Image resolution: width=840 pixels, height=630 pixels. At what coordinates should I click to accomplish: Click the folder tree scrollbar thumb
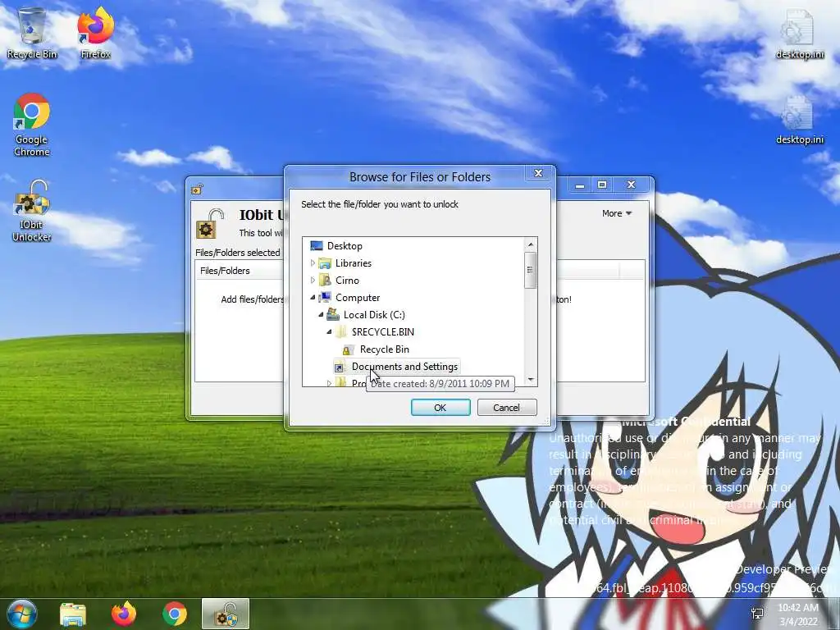531,270
